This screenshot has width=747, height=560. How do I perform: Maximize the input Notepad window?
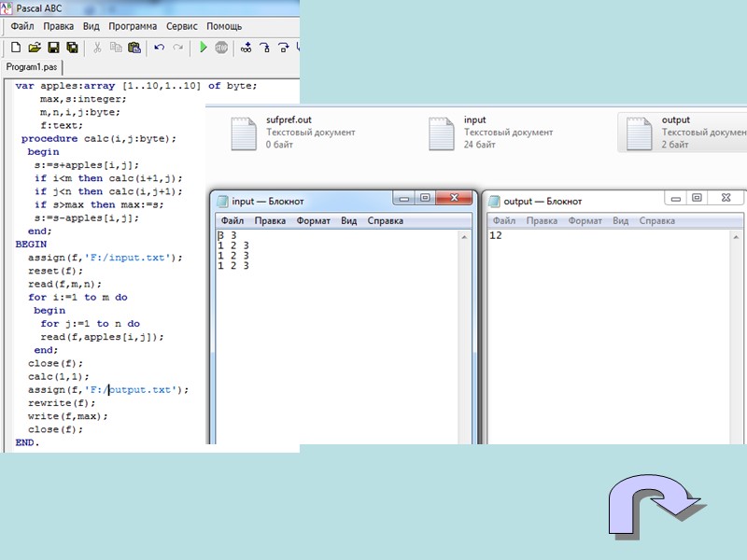pyautogui.click(x=425, y=198)
